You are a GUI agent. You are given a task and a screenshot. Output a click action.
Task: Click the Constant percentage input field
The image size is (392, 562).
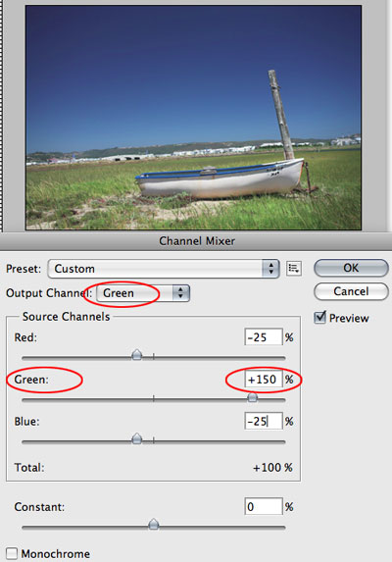[x=264, y=506]
